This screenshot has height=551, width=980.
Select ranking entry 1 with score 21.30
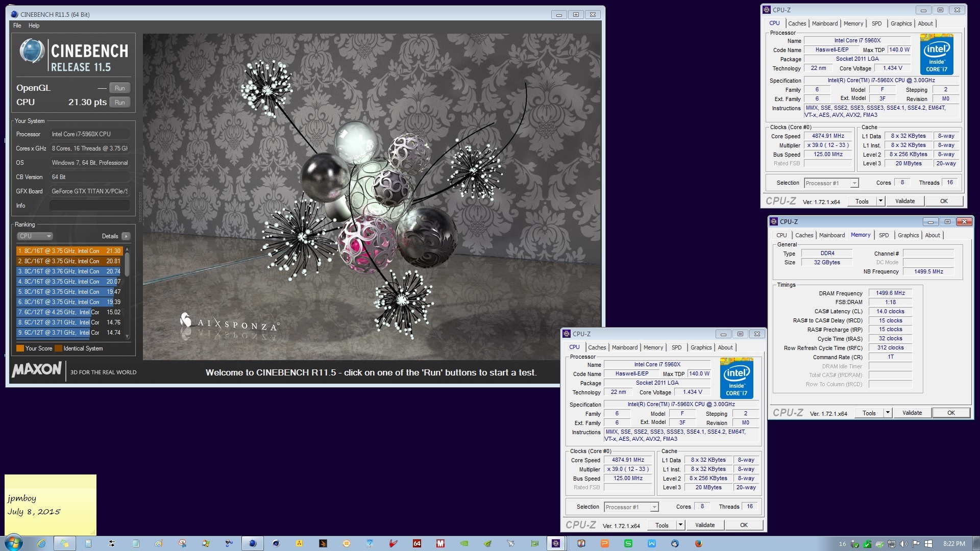coord(69,251)
